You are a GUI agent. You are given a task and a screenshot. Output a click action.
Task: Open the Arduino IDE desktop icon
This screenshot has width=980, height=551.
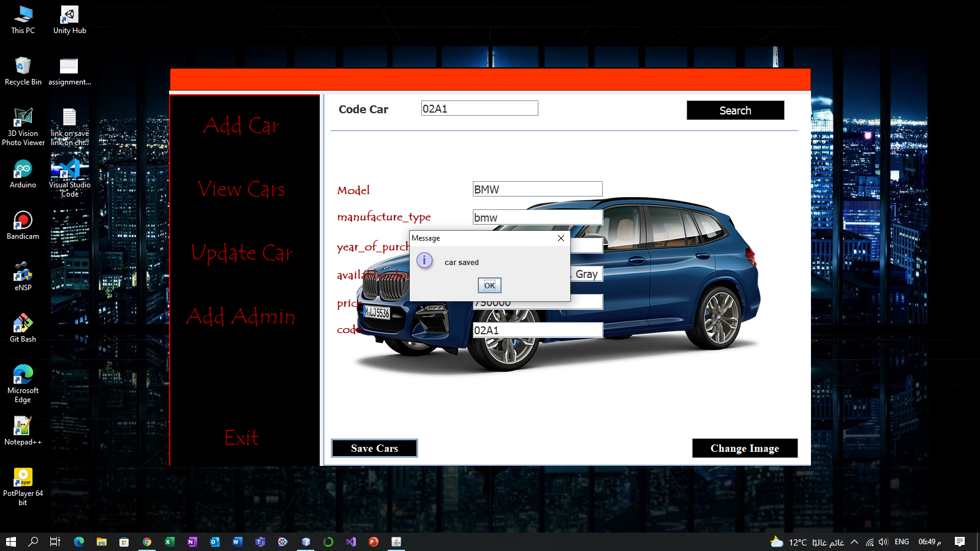[x=23, y=170]
